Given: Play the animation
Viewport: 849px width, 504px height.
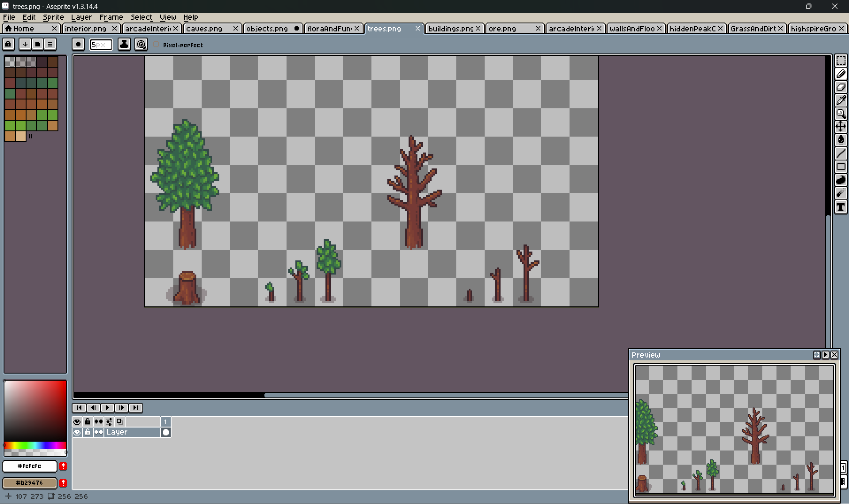Looking at the screenshot, I should pyautogui.click(x=107, y=408).
